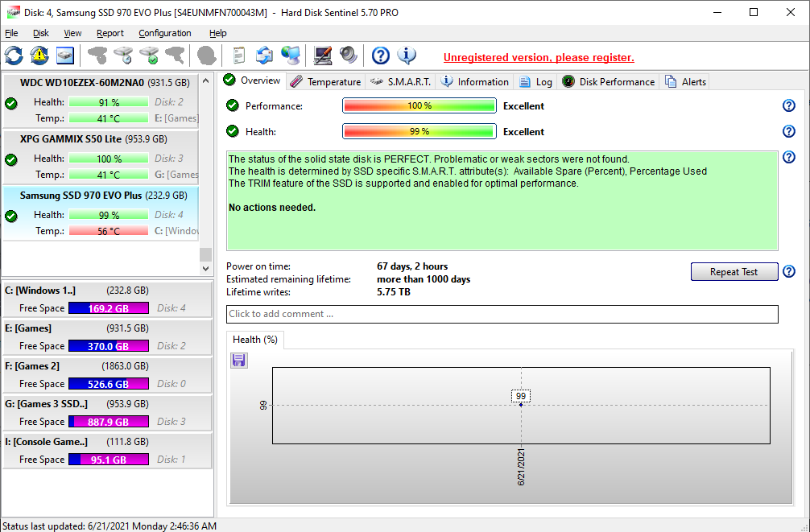Click the first greyed-out toolbar icon after the divider

[97, 56]
